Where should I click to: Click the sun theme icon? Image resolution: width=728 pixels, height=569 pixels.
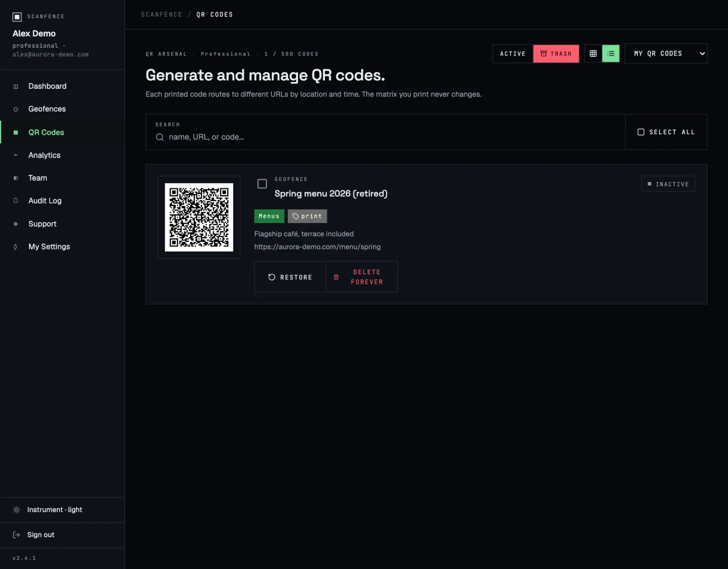[x=16, y=510]
